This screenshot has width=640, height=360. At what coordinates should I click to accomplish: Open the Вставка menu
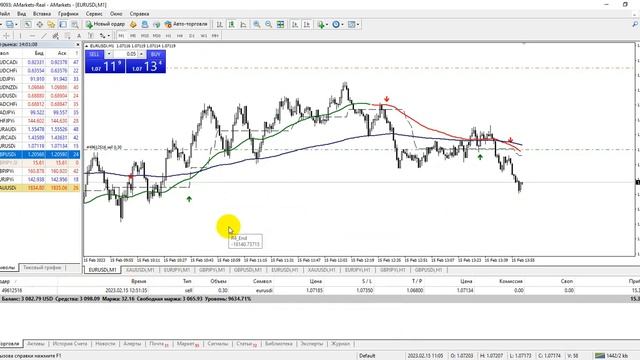pyautogui.click(x=42, y=13)
